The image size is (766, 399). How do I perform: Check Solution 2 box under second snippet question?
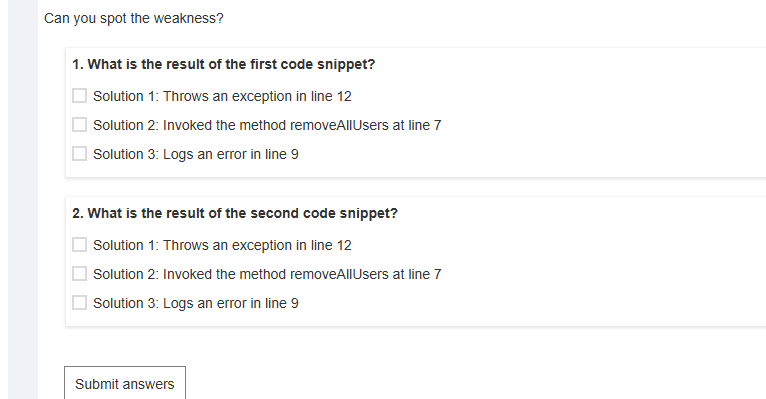(x=79, y=273)
